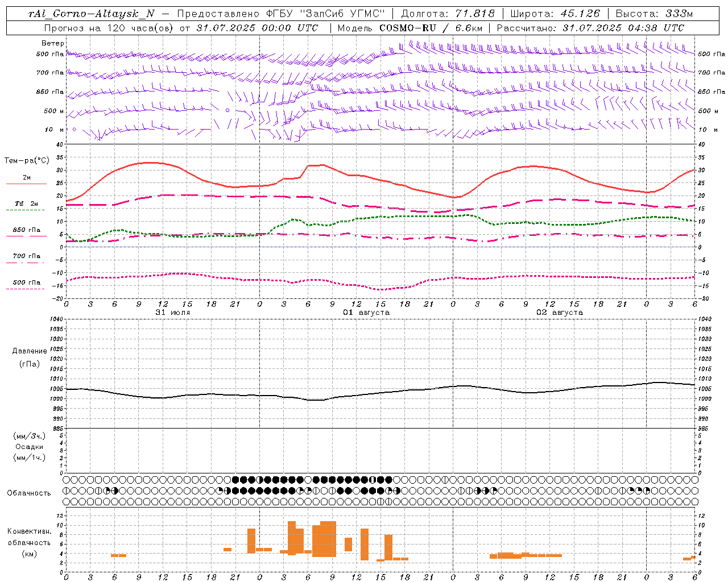Click the forecast start 31.07.2025 00:00 UTC
This screenshot has height=582, width=728.
coord(257,28)
